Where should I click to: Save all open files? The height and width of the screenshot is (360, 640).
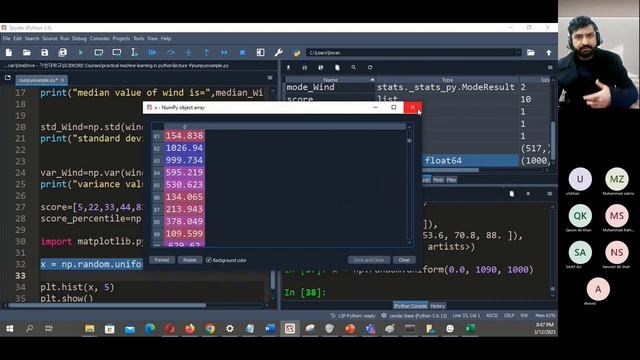click(62, 53)
